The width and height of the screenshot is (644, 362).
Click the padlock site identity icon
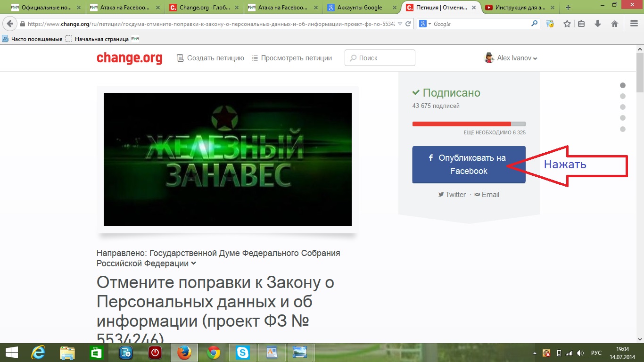coord(23,24)
